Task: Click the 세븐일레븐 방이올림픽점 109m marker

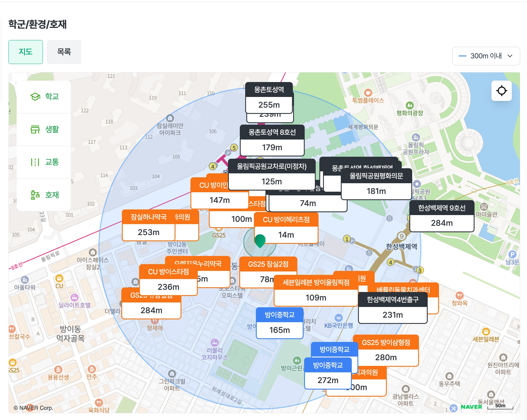Action: [316, 290]
